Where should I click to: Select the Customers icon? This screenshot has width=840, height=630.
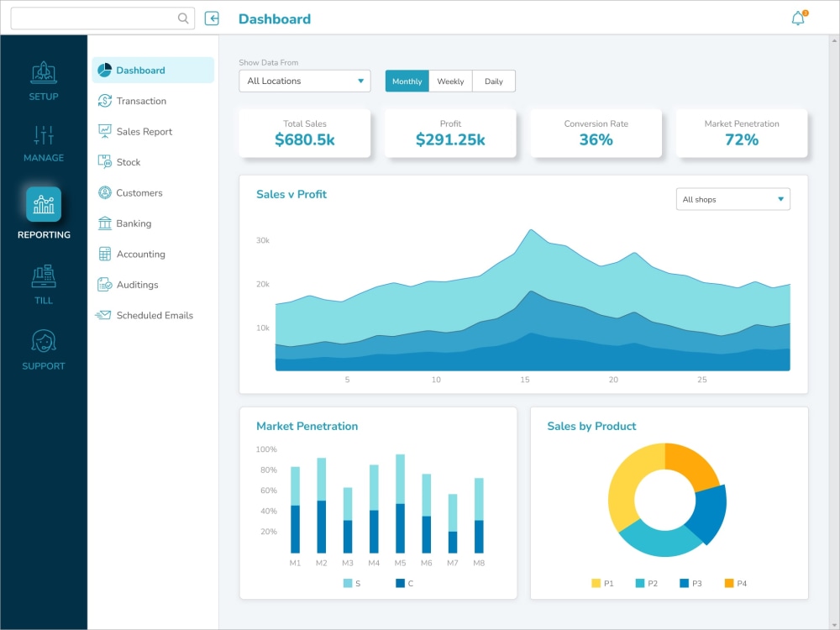106,192
